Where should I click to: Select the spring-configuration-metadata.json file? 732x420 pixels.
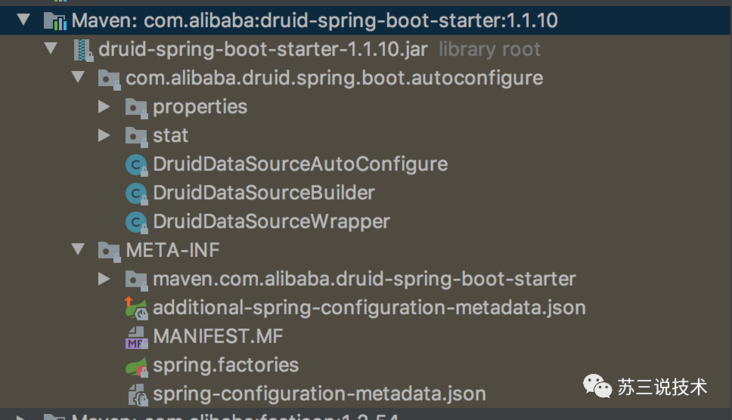click(x=319, y=394)
